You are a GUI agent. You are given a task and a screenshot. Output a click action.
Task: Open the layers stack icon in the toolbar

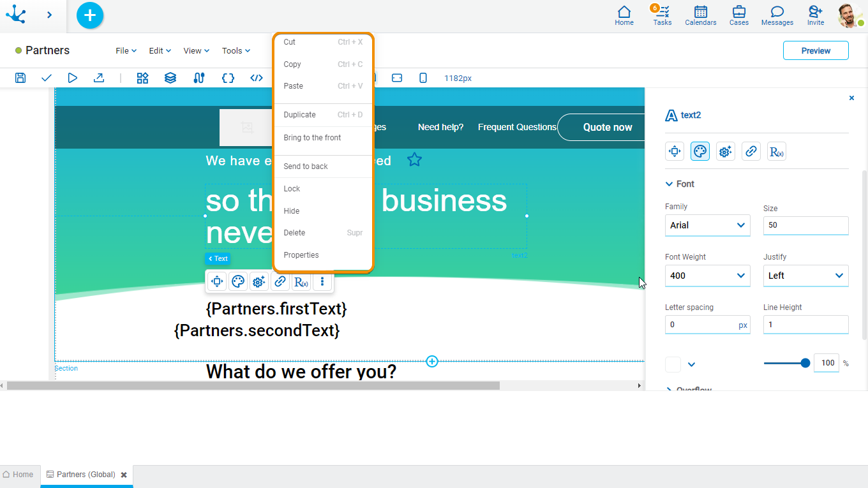(170, 78)
